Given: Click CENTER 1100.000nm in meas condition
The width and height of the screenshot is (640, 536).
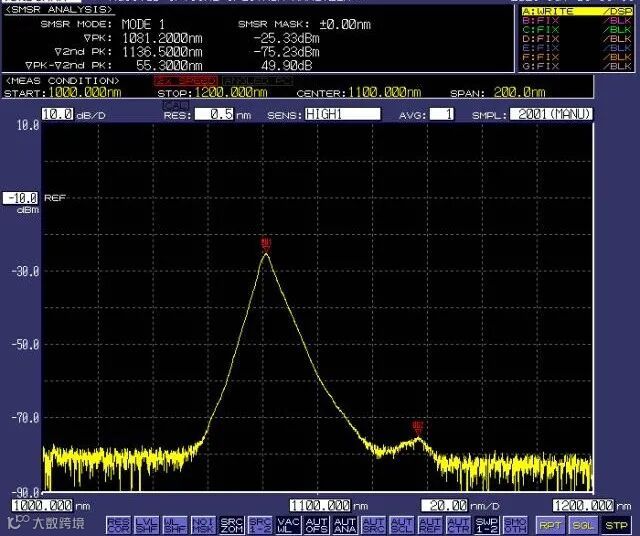Looking at the screenshot, I should click(359, 93).
